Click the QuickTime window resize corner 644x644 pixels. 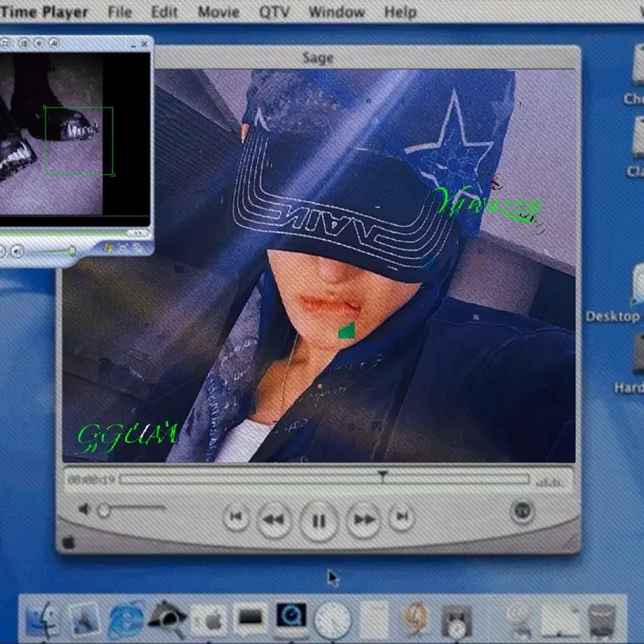tap(570, 544)
